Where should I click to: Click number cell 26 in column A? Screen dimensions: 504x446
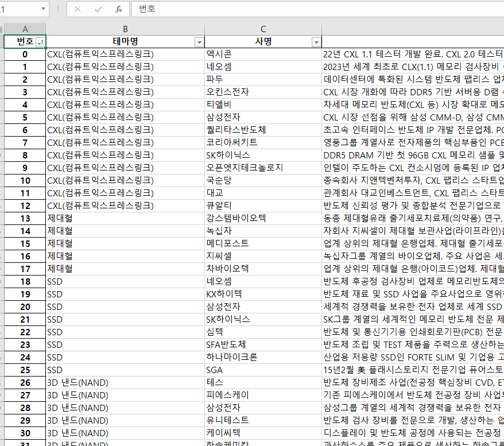25,382
